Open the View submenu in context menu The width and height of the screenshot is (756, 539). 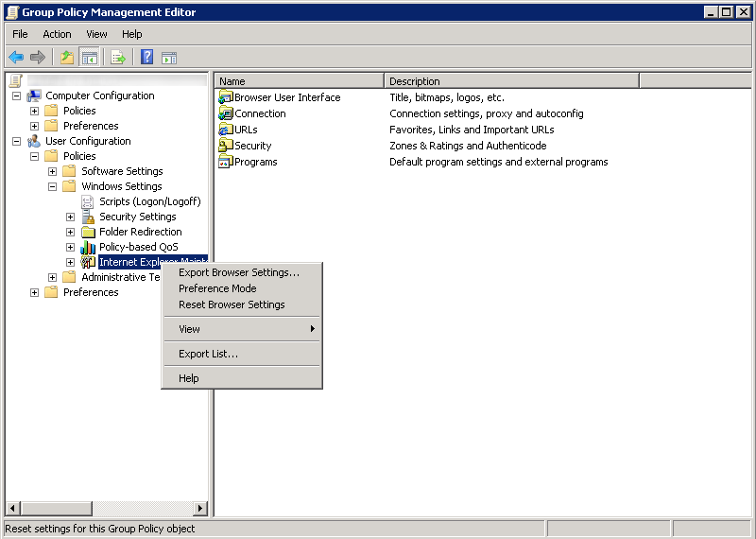click(242, 329)
